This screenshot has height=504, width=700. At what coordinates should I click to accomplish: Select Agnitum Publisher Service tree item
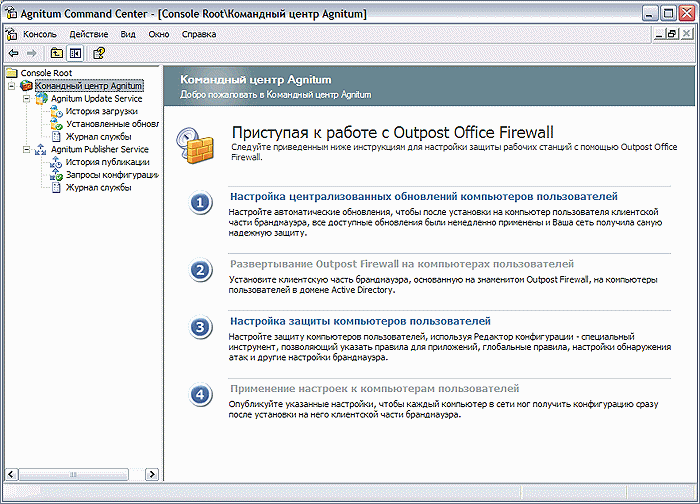(100, 150)
